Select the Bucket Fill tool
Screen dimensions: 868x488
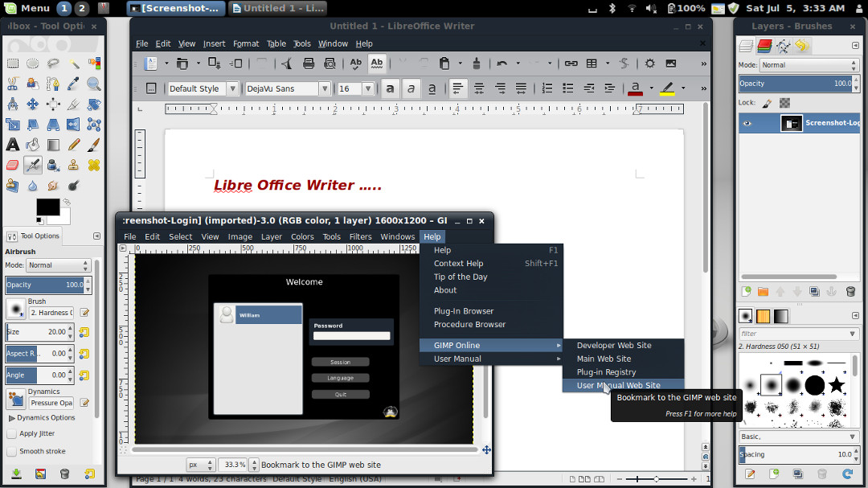[x=33, y=145]
